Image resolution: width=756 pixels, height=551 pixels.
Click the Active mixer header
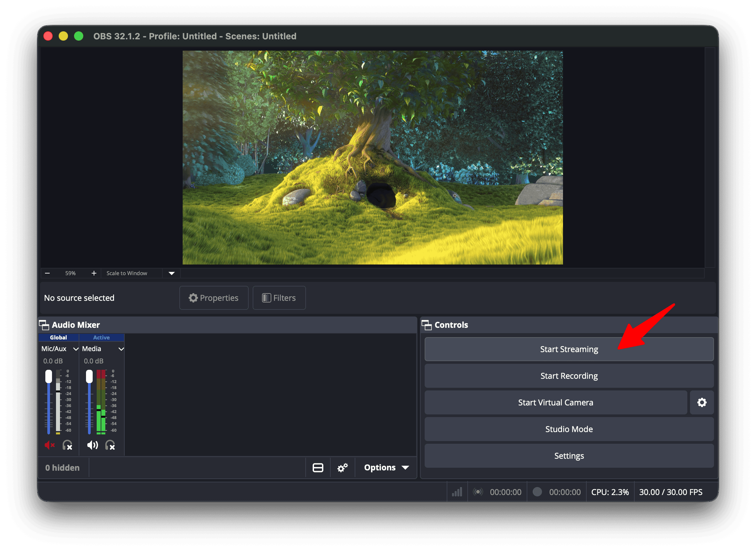pyautogui.click(x=101, y=337)
